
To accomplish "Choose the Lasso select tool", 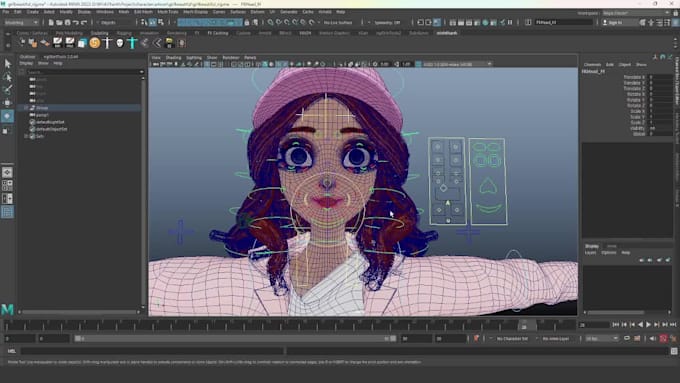I will pyautogui.click(x=7, y=77).
